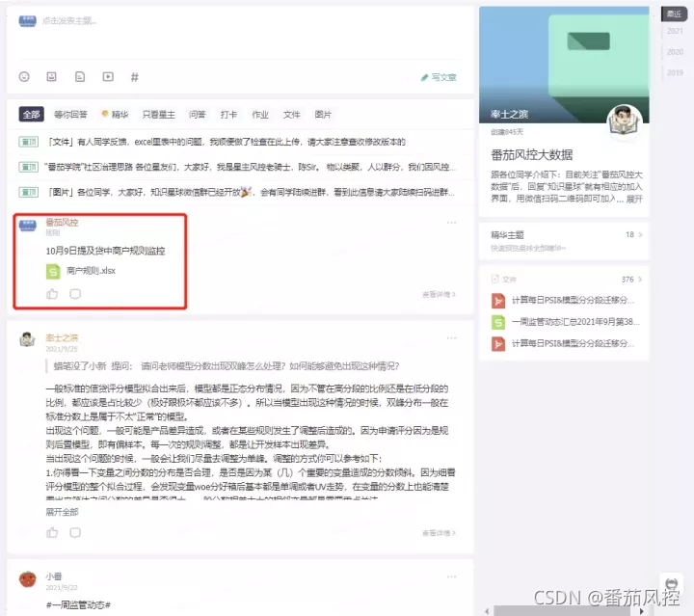The width and height of the screenshot is (694, 616).
Task: Add a video with the play icon
Action: click(108, 76)
